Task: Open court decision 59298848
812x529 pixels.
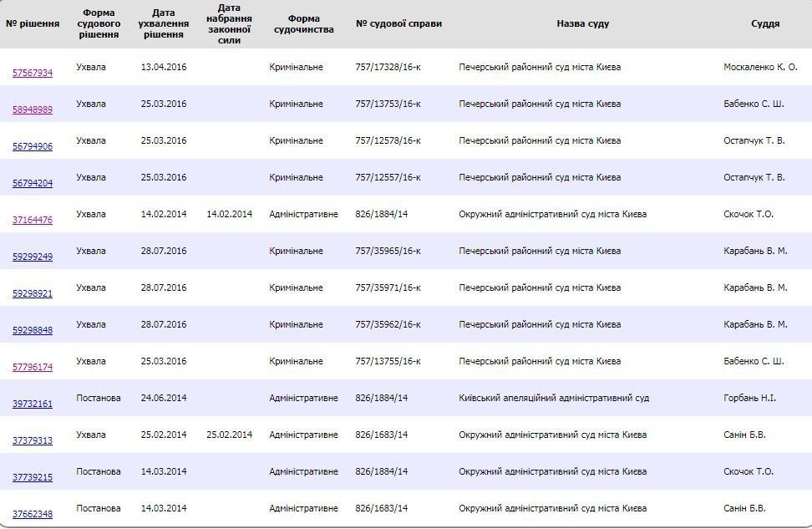Action: click(33, 331)
